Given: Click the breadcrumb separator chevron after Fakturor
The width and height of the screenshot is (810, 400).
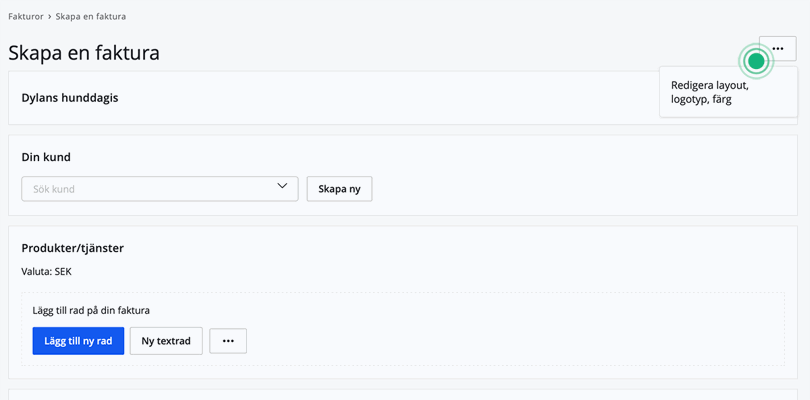Looking at the screenshot, I should tap(50, 17).
